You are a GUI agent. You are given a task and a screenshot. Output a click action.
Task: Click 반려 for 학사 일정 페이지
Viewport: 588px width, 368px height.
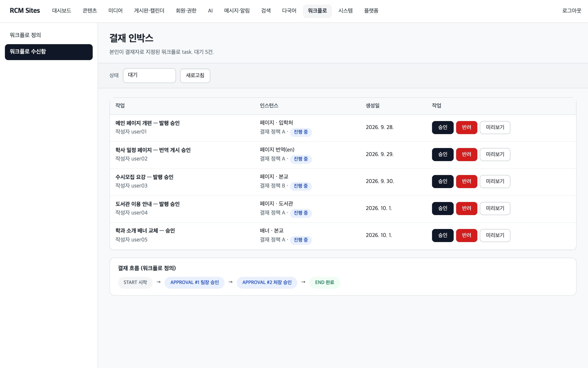(466, 155)
